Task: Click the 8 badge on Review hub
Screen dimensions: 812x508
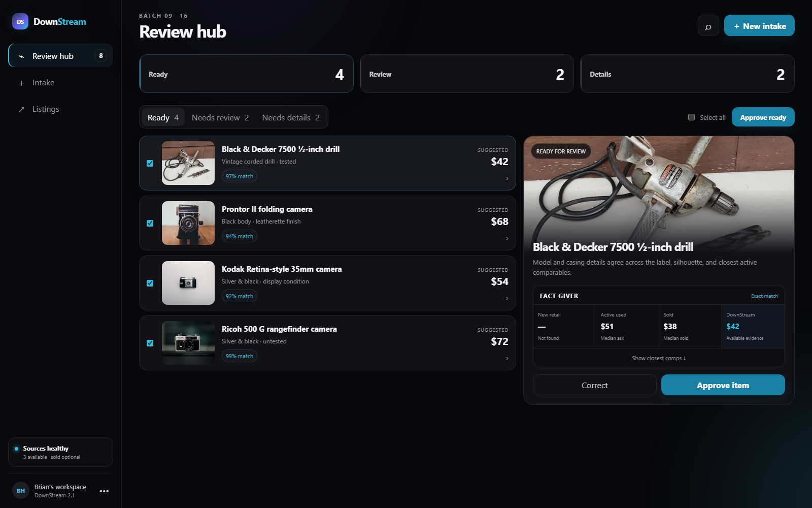Action: 101,56
